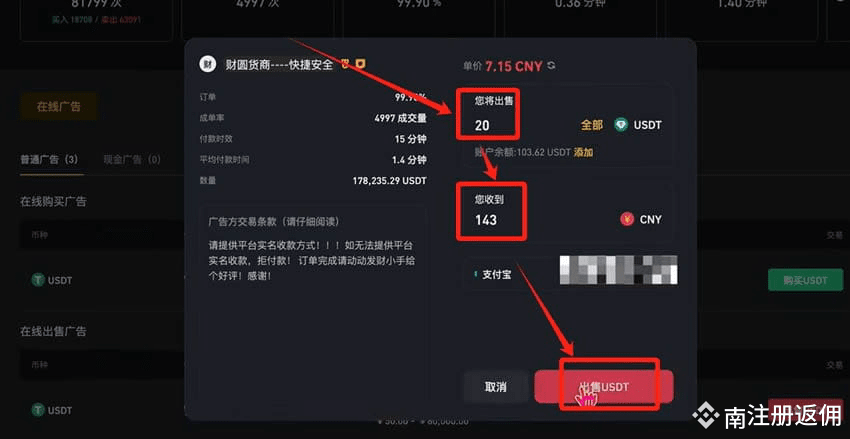Click the green 购买USDT button

(x=806, y=280)
